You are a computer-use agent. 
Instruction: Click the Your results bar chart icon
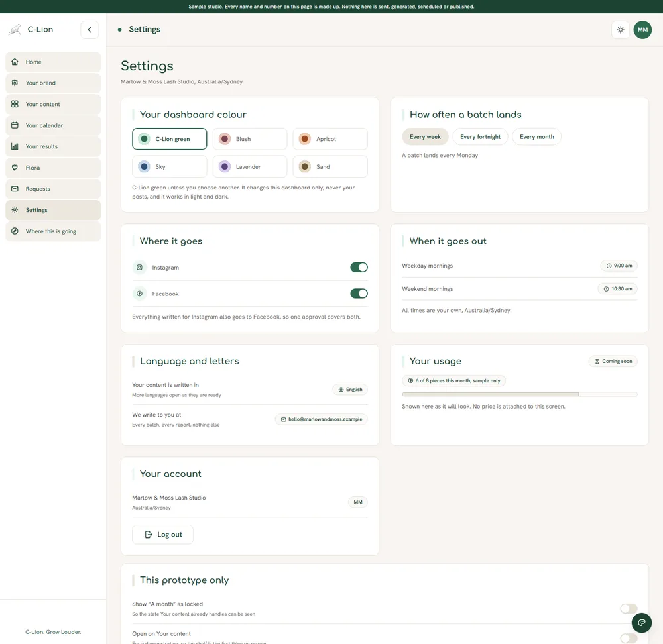pyautogui.click(x=15, y=146)
